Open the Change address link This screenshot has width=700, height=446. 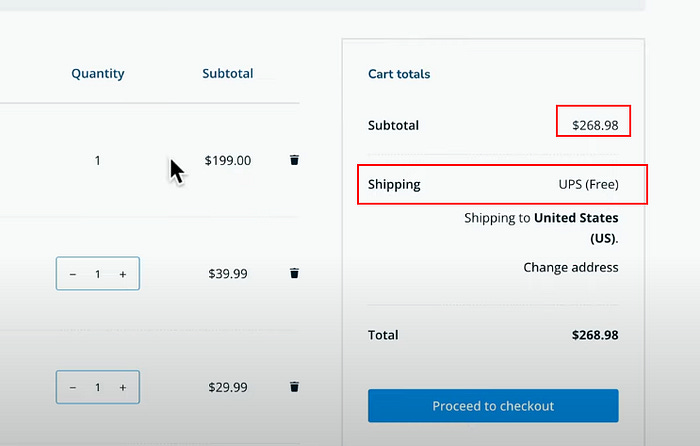click(570, 267)
